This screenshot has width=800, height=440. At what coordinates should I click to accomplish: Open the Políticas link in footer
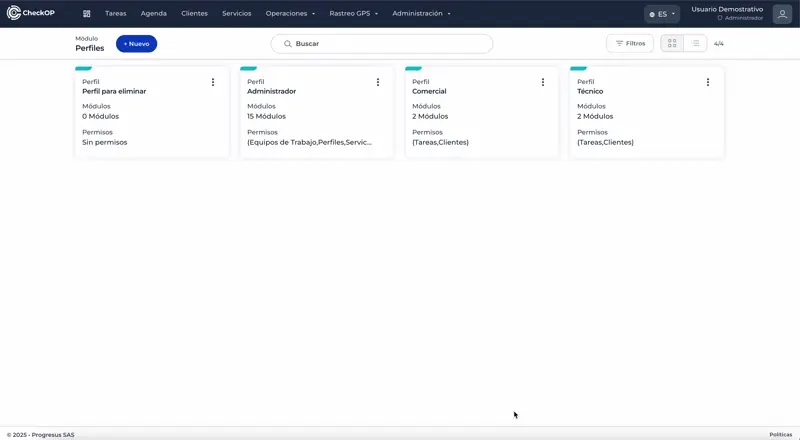click(781, 435)
